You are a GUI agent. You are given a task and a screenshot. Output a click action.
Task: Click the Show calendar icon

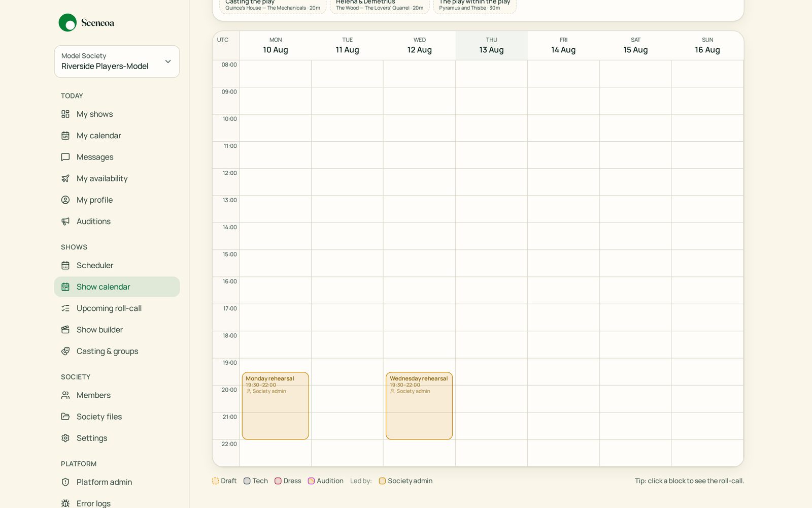pyautogui.click(x=65, y=287)
